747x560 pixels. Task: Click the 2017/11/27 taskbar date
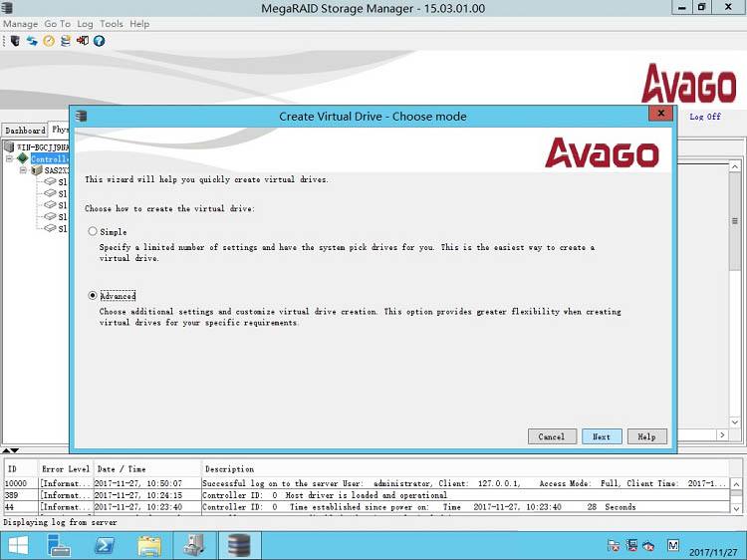click(713, 552)
